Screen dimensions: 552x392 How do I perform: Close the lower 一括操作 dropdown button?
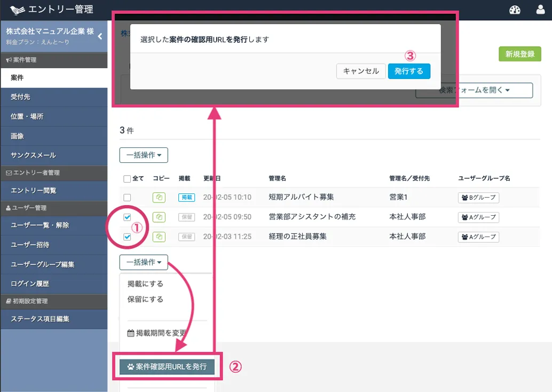tap(144, 262)
